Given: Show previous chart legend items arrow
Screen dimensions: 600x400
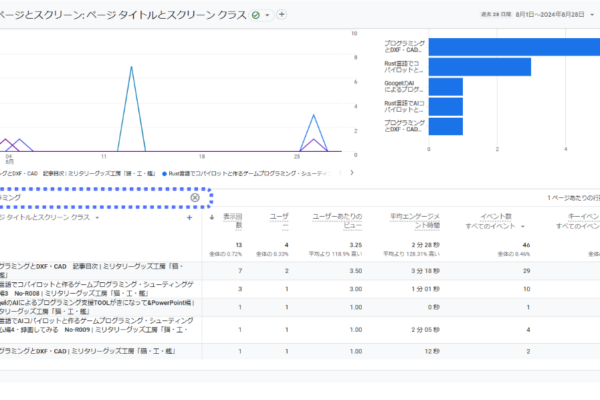Looking at the screenshot, I should pos(340,173).
